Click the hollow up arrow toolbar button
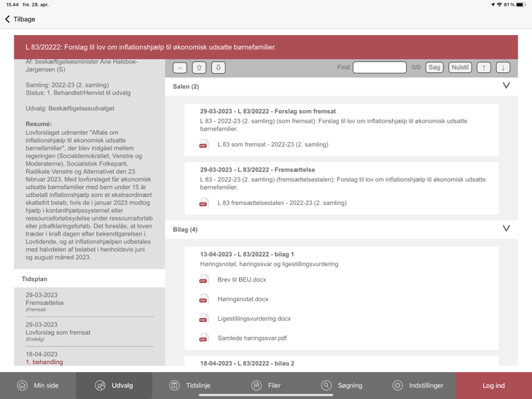This screenshot has height=399, width=532. pos(199,67)
